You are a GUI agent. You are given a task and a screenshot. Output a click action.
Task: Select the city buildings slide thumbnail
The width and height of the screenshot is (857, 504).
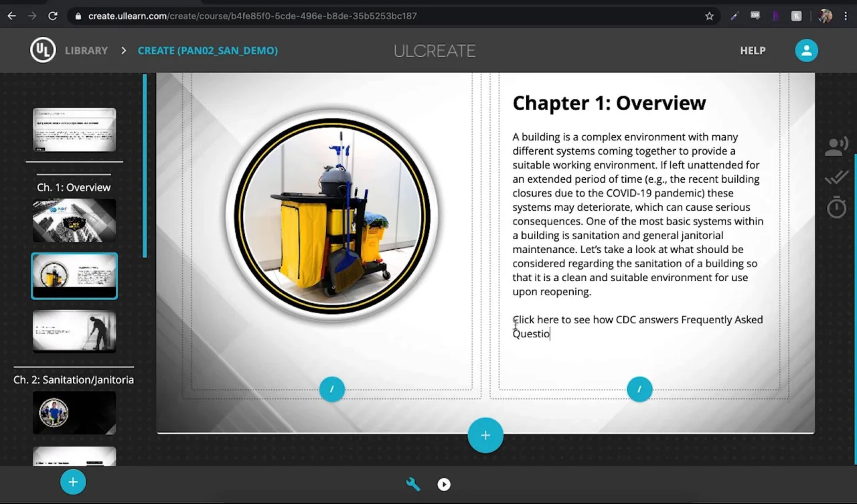point(74,220)
